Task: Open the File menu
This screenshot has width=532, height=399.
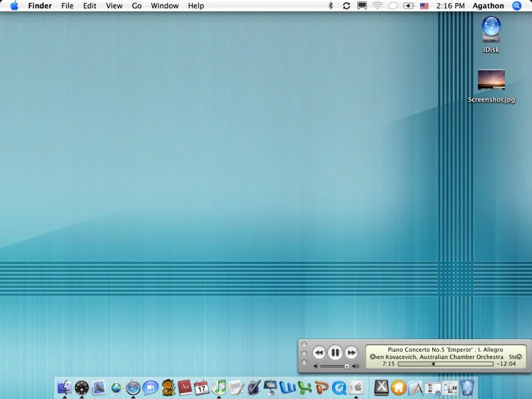Action: tap(67, 6)
